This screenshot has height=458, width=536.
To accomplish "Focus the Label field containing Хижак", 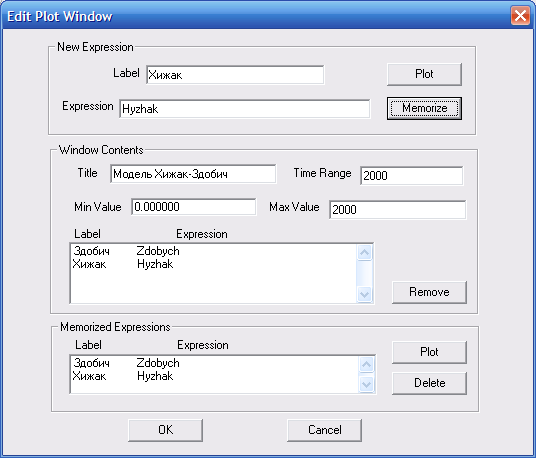I will (235, 75).
